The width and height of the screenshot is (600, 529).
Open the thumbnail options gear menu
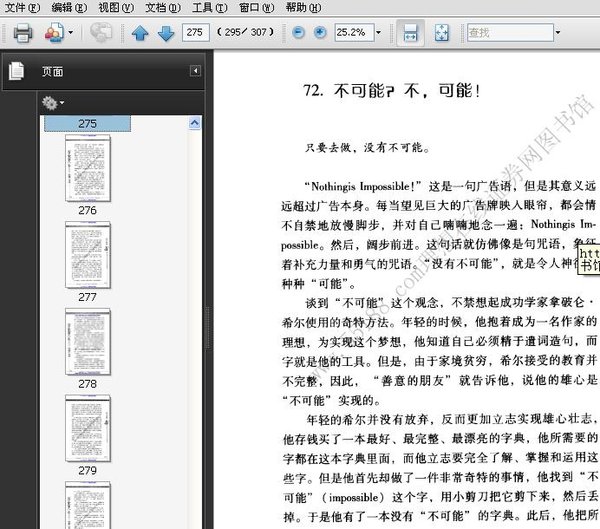tap(51, 102)
